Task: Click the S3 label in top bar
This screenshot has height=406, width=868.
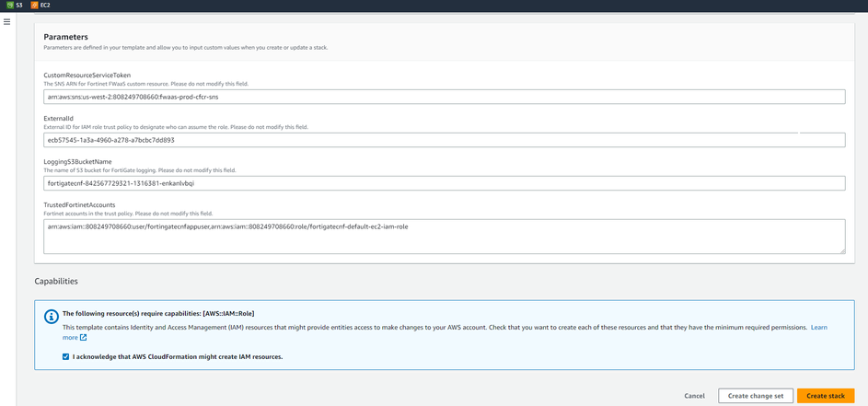Action: click(x=19, y=6)
